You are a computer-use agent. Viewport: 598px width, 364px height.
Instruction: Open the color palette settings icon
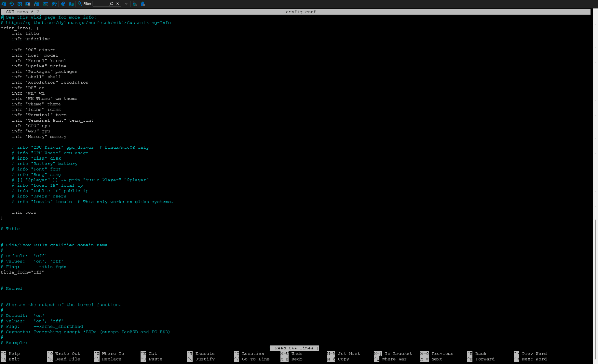pyautogui.click(x=63, y=4)
